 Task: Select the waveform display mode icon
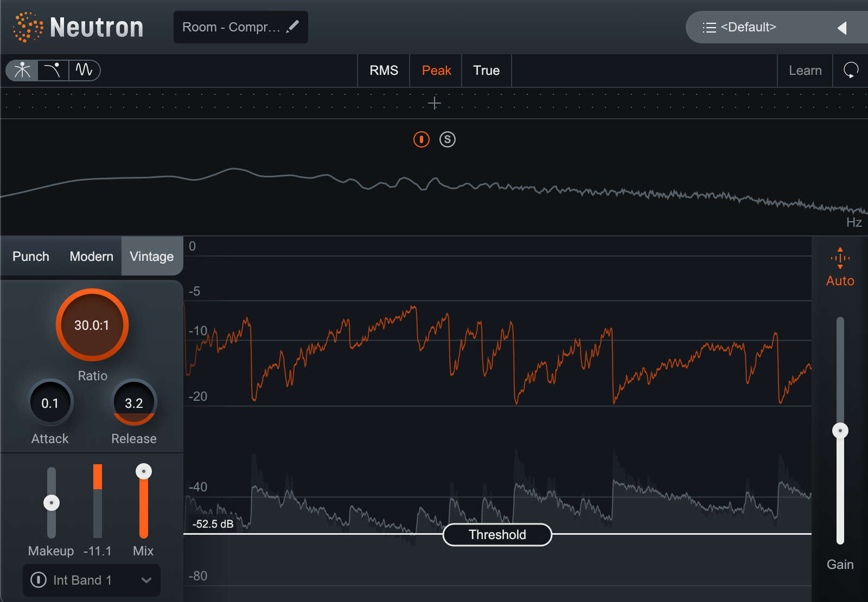[84, 71]
